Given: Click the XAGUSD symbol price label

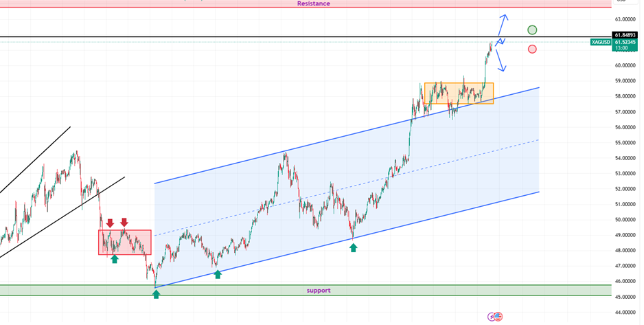Looking at the screenshot, I should click(x=600, y=42).
